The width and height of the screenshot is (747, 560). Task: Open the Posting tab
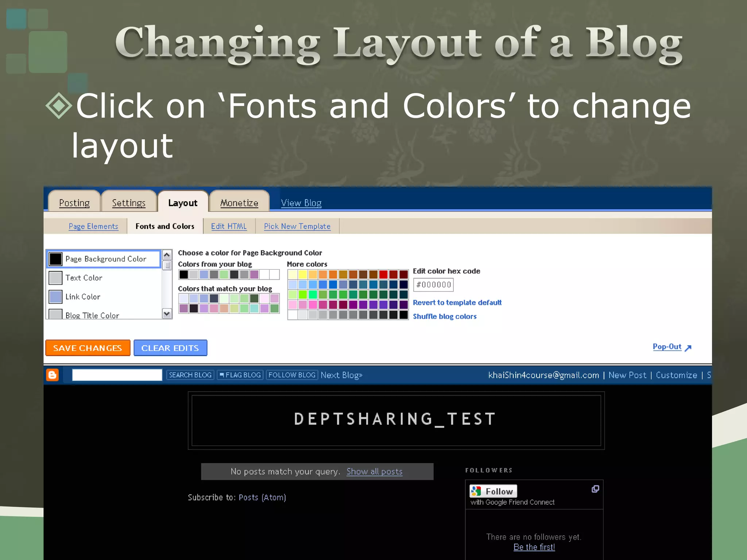[74, 203]
